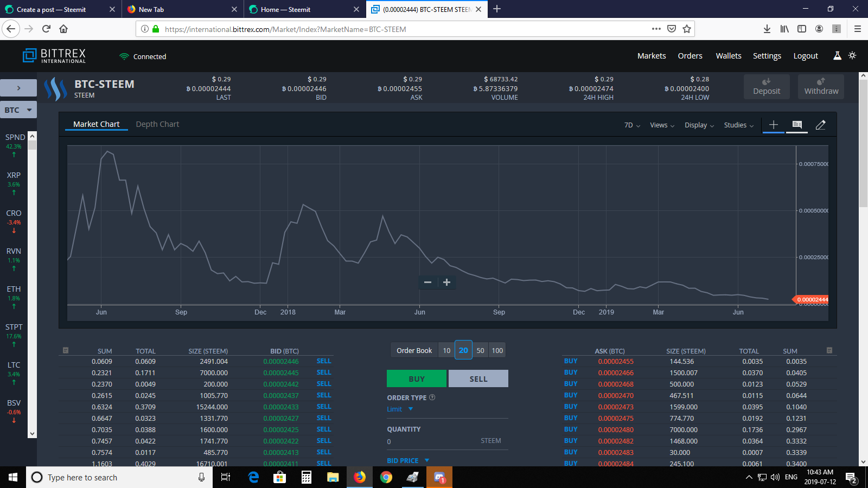Click the Deposit button

point(767,87)
